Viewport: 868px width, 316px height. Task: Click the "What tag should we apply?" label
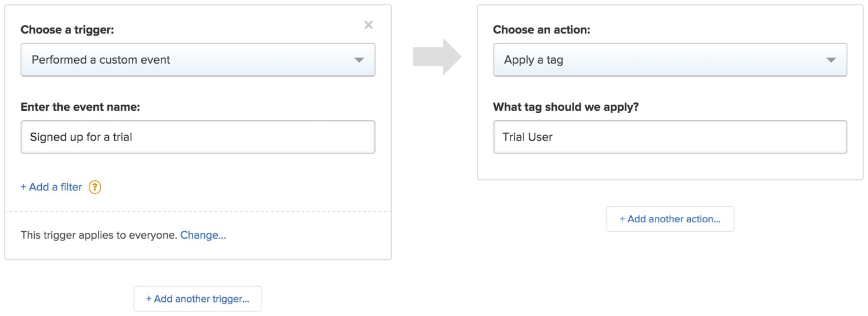pos(566,107)
